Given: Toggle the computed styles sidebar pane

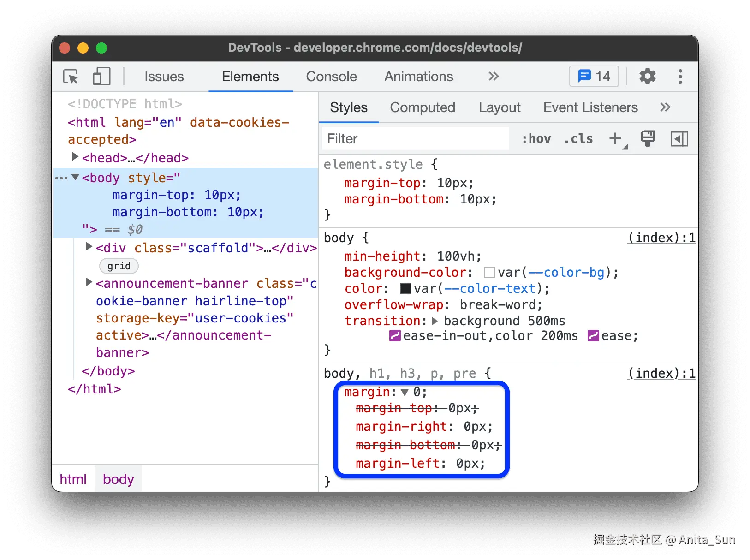Looking at the screenshot, I should pyautogui.click(x=679, y=139).
